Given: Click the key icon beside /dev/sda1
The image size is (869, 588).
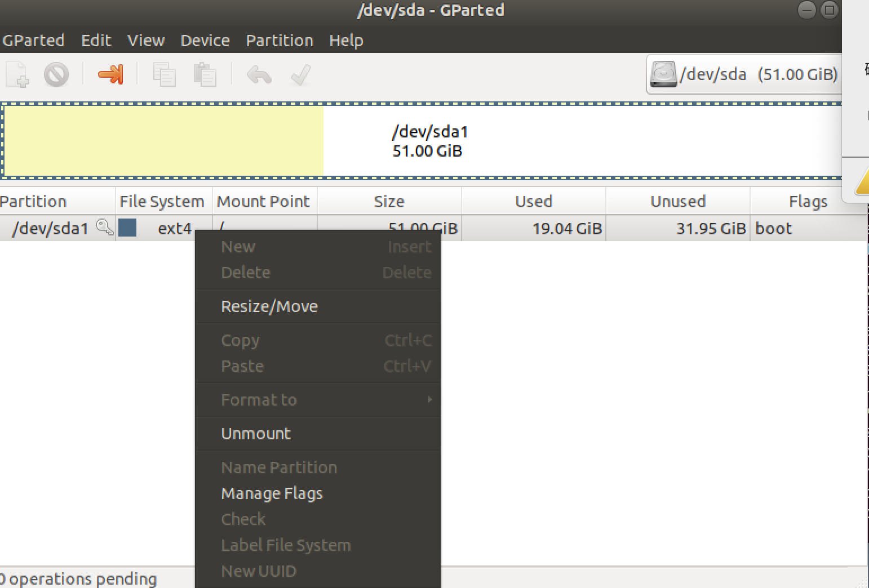Looking at the screenshot, I should coord(104,228).
